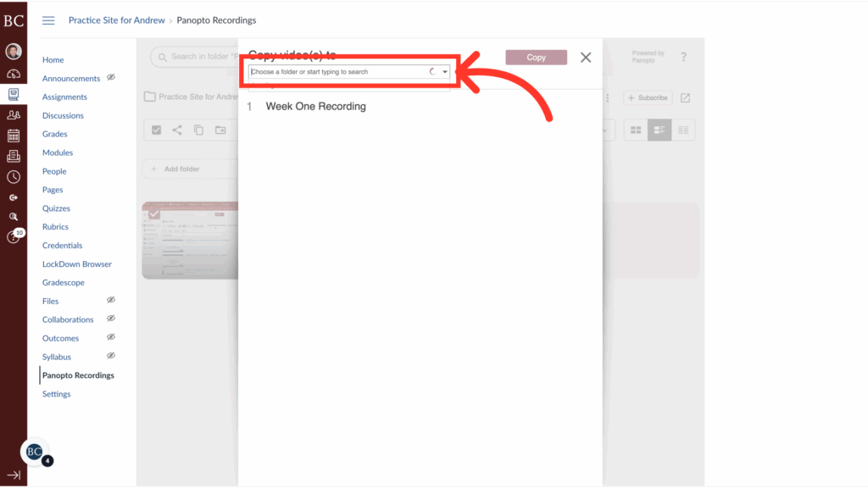The image size is (868, 488).
Task: Open the Calendar icon in the Canvas sidebar
Action: point(14,133)
